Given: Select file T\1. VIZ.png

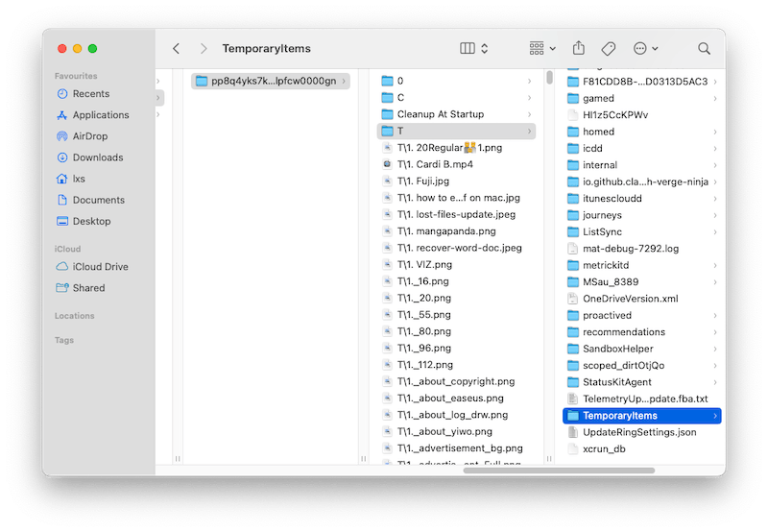Looking at the screenshot, I should [457, 264].
